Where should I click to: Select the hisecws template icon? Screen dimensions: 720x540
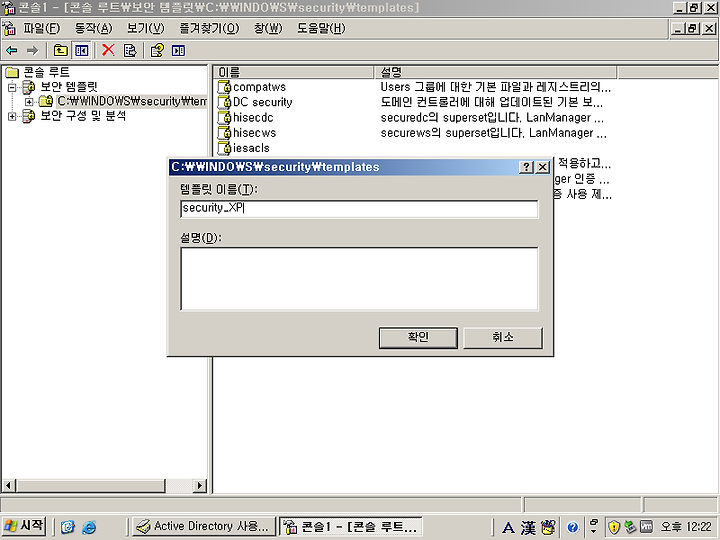pos(224,133)
